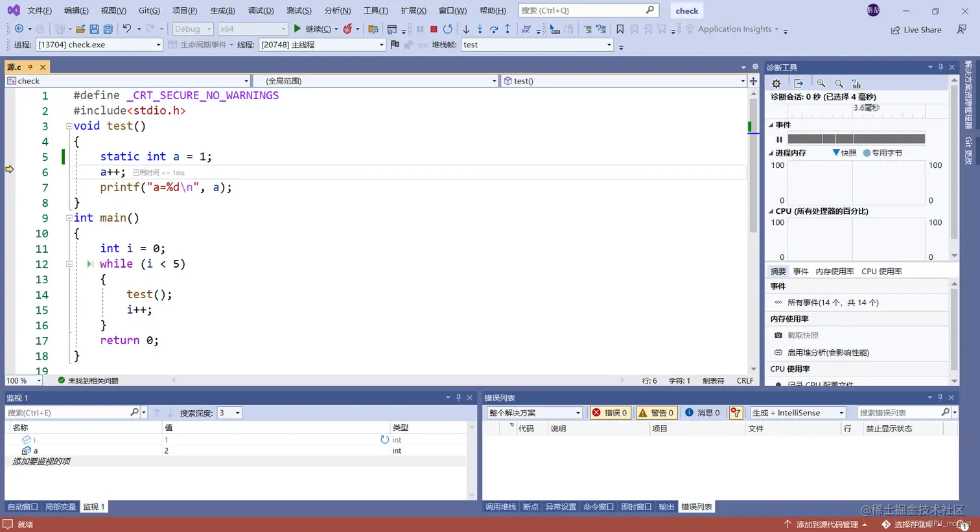Click the green Continue debugging play icon
The height and width of the screenshot is (532, 980).
297,29
